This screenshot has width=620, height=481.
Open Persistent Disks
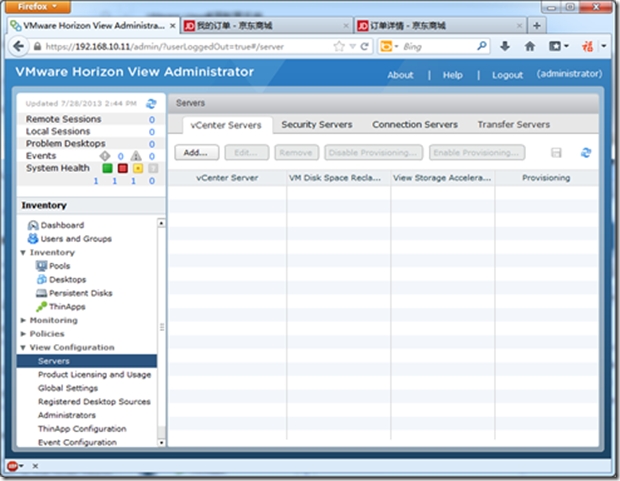coord(74,293)
